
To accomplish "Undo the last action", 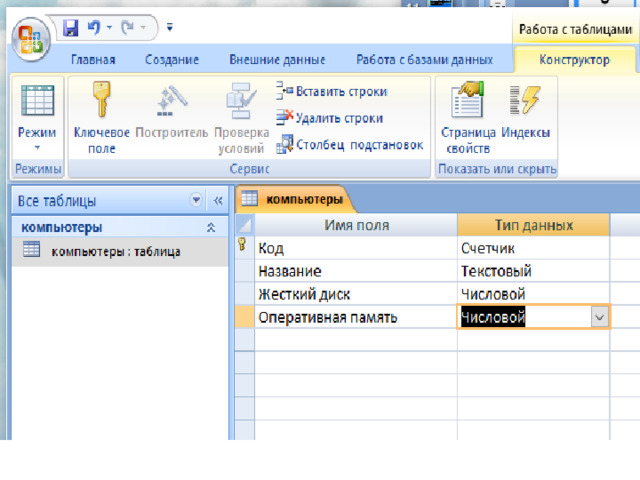I will (94, 28).
